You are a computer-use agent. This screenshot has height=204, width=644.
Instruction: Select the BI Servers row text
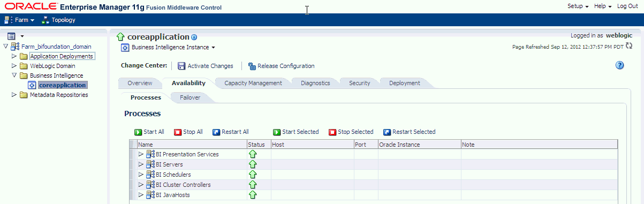coord(169,164)
